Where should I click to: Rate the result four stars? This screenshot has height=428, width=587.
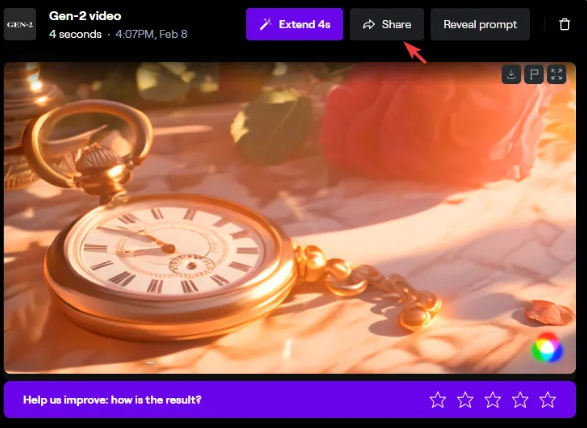pyautogui.click(x=520, y=400)
